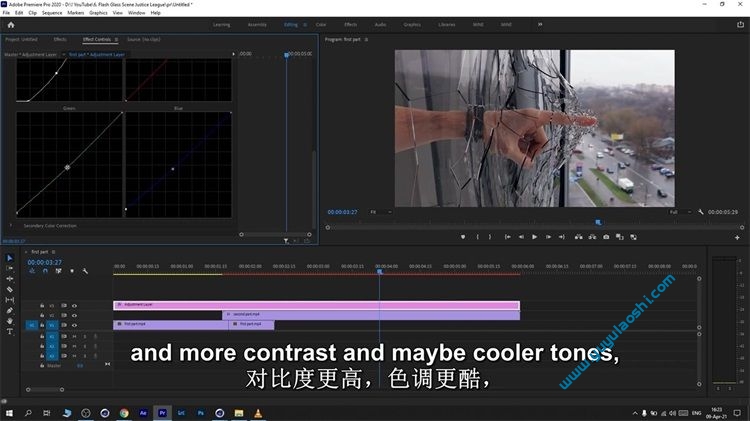Expand the workspace overflow chevrons
750x421 pixels.
coord(540,24)
